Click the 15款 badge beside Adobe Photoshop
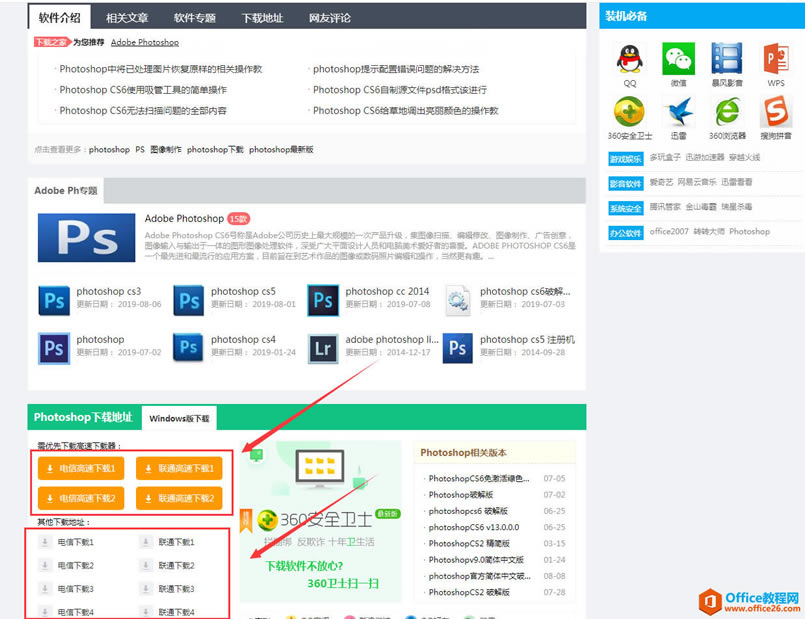805x619 pixels. (238, 219)
